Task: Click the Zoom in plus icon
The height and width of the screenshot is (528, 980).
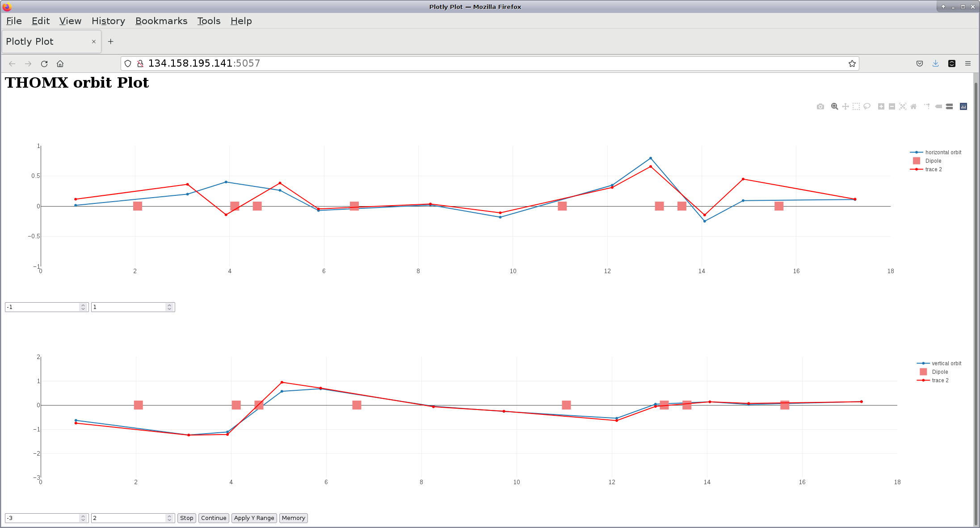Action: click(881, 106)
